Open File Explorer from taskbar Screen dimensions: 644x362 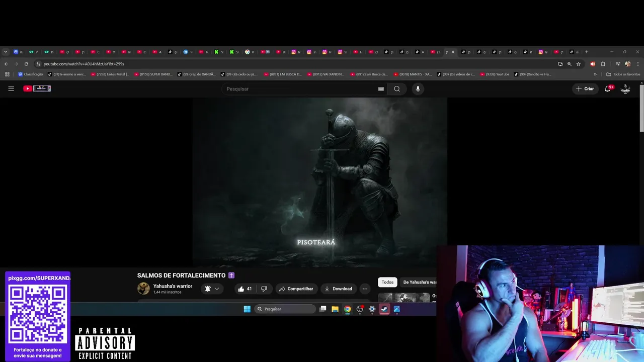[335, 309]
